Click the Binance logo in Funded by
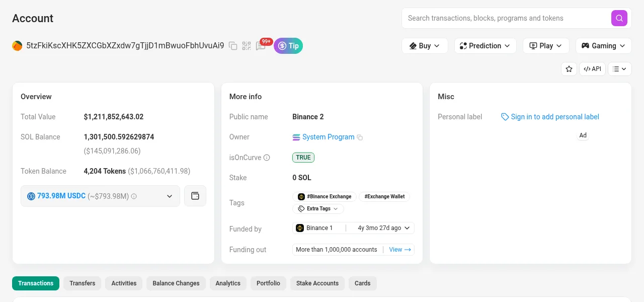Viewport: 644px width, 302px height. [300, 228]
